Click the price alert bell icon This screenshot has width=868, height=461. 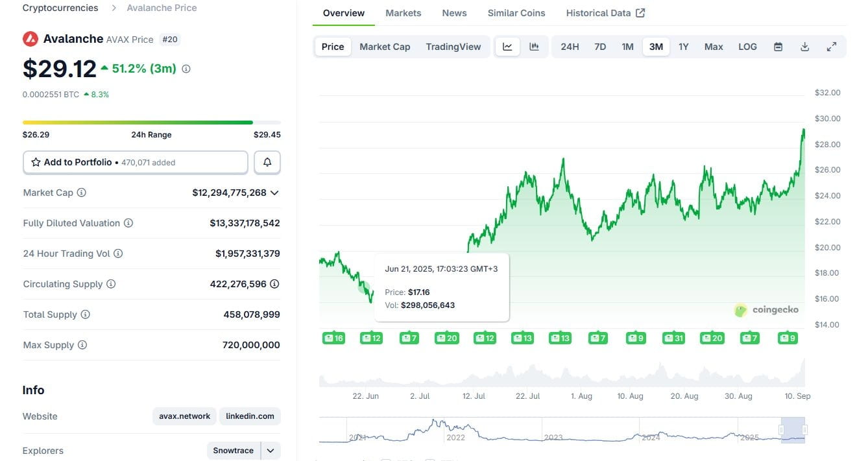tap(267, 162)
